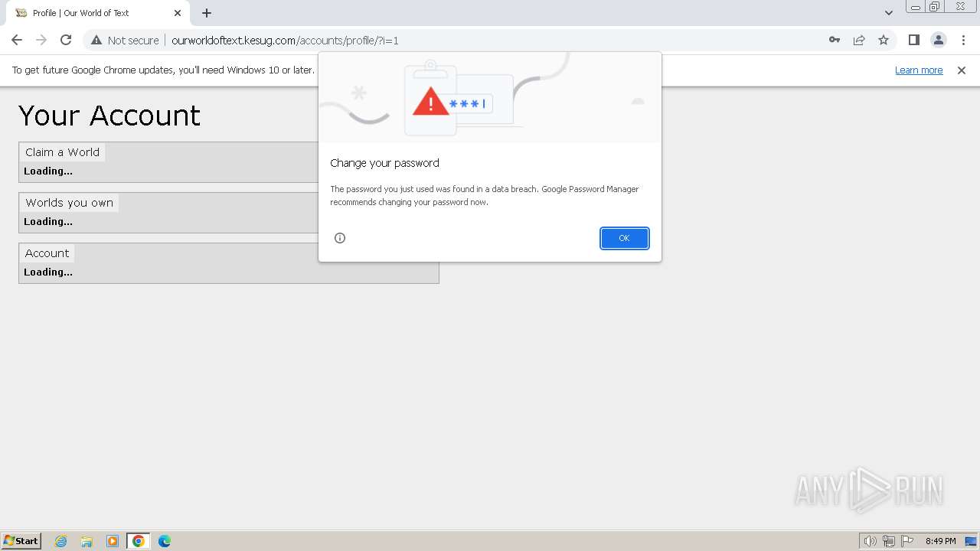Open network status tray icon
Viewport: 980px width, 551px height.
(x=889, y=541)
